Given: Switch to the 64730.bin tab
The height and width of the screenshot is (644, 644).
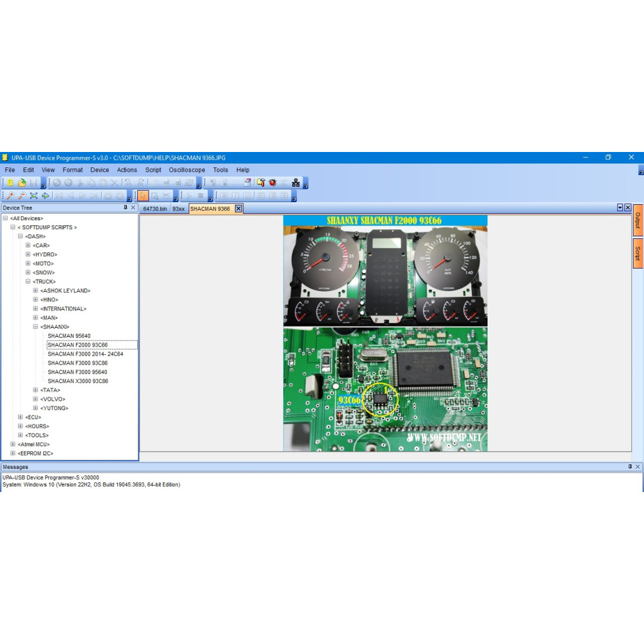Looking at the screenshot, I should [155, 209].
